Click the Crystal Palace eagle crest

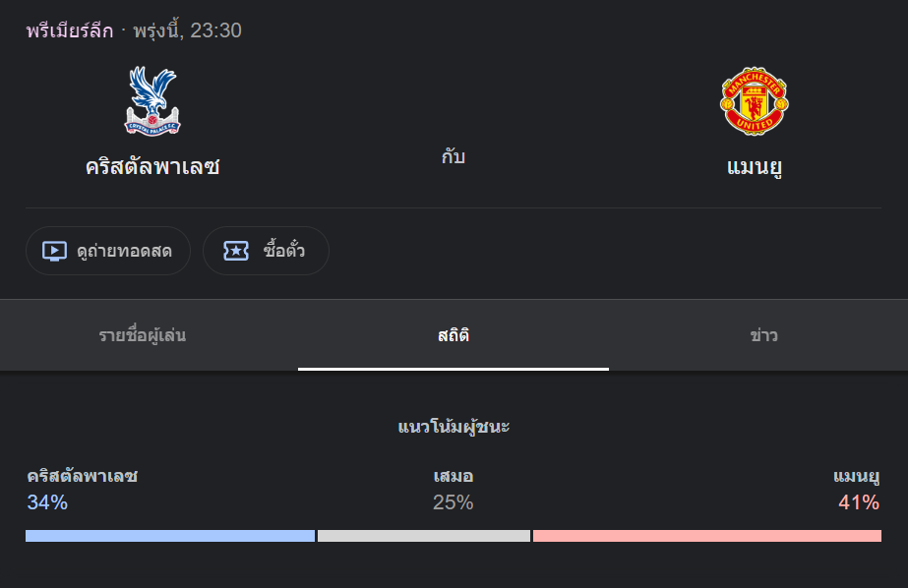tap(152, 101)
